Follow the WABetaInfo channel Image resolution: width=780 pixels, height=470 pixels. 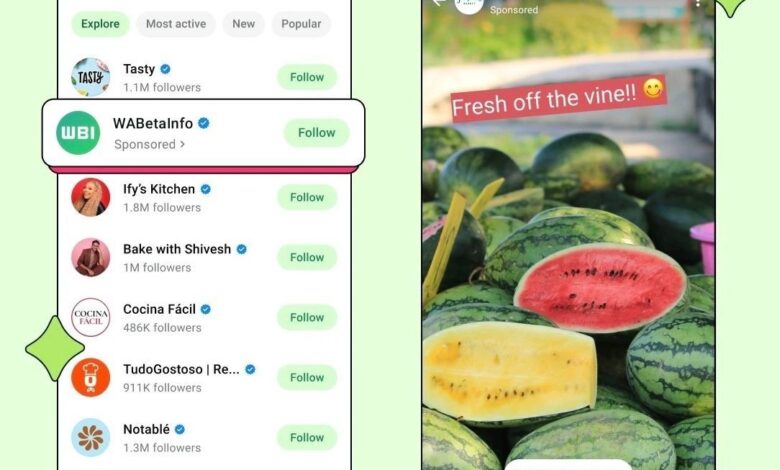tap(317, 133)
